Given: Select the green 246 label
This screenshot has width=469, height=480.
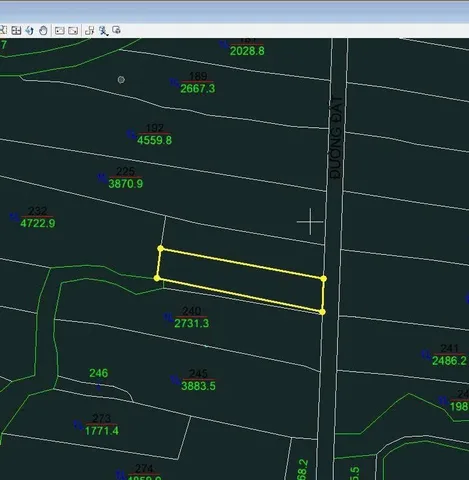Looking at the screenshot, I should tap(99, 373).
